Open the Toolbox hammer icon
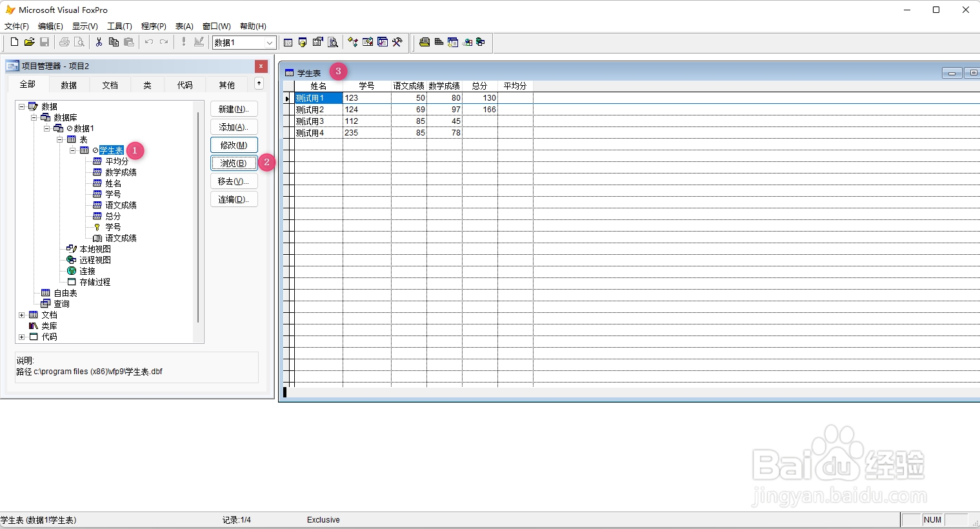This screenshot has height=529, width=980. click(397, 42)
